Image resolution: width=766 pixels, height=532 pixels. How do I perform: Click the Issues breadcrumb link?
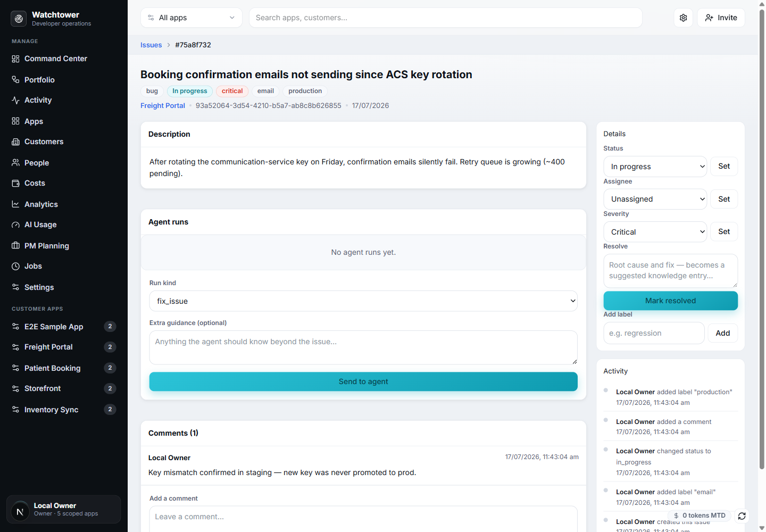(x=151, y=45)
